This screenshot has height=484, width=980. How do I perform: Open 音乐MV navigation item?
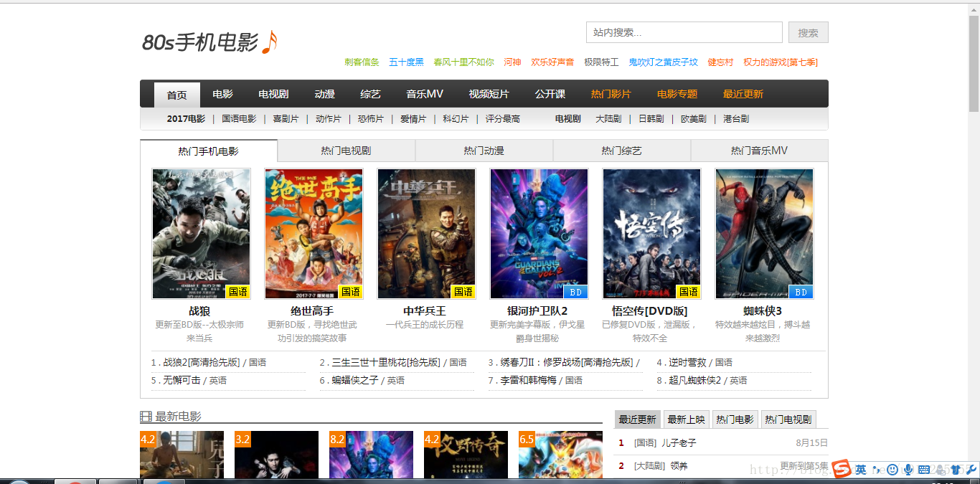[x=425, y=94]
